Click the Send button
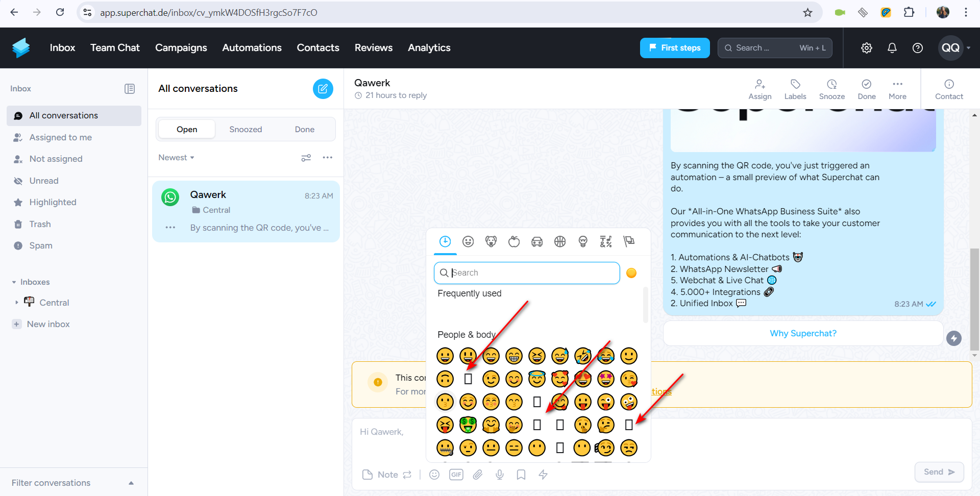 coord(939,472)
